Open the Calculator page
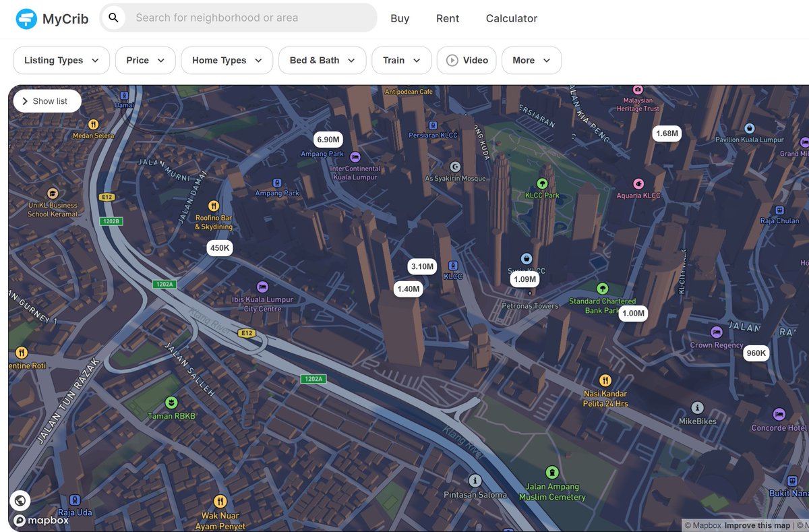The width and height of the screenshot is (809, 532). 512,18
